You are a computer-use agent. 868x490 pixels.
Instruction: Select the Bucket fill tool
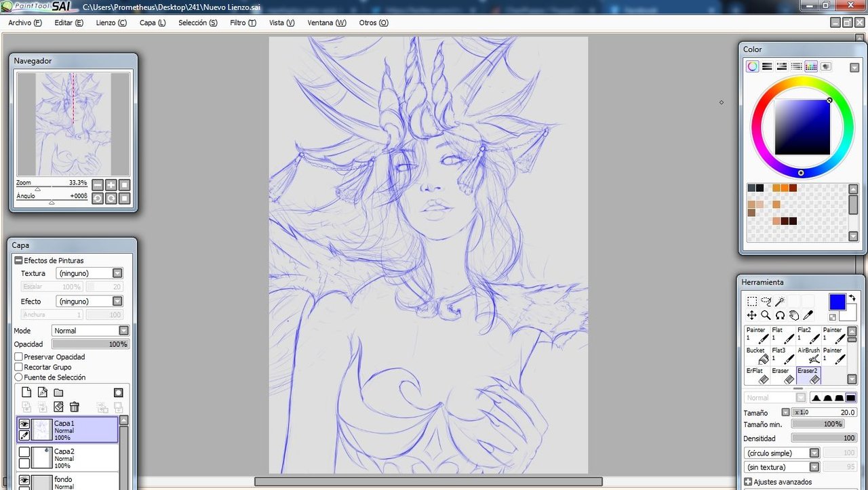tap(757, 356)
